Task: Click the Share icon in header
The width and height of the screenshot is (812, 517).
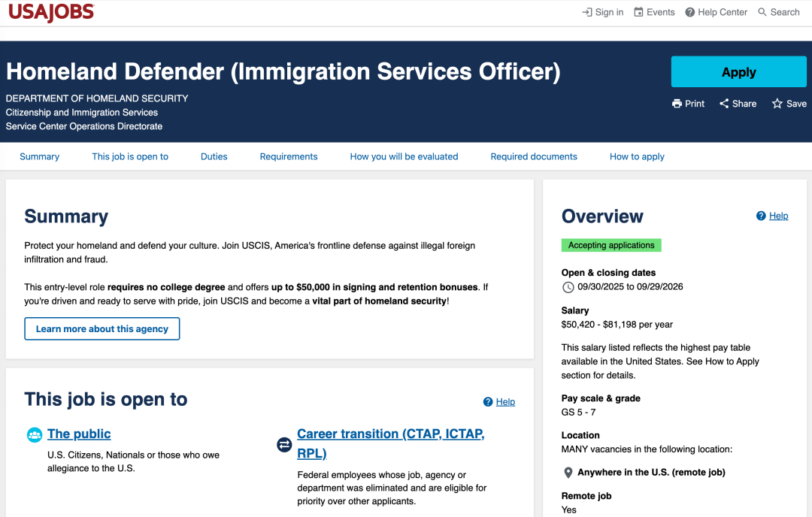Action: [724, 104]
